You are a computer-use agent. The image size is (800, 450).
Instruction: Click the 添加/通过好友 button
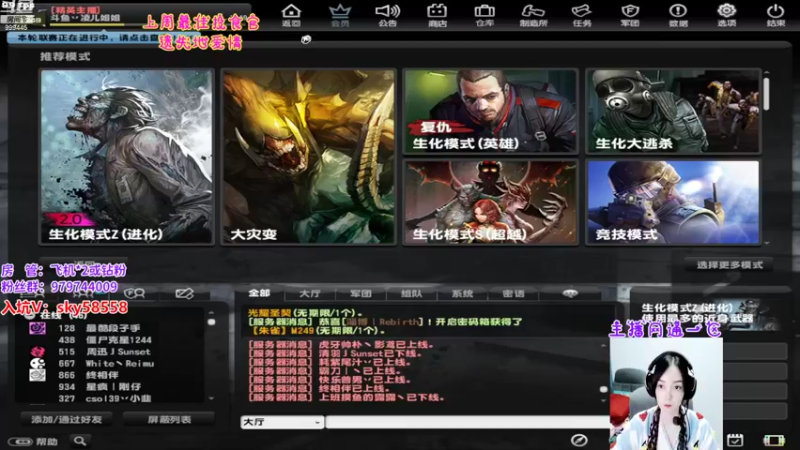coord(66,419)
